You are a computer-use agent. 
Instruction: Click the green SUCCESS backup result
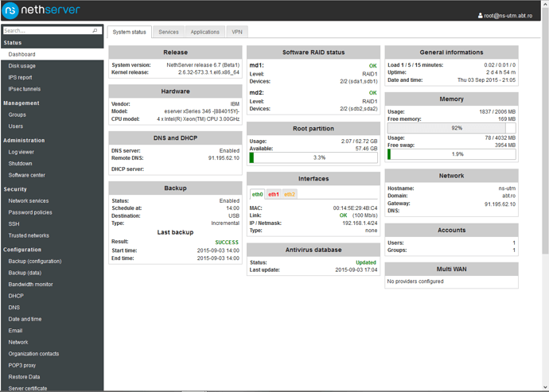tap(227, 243)
